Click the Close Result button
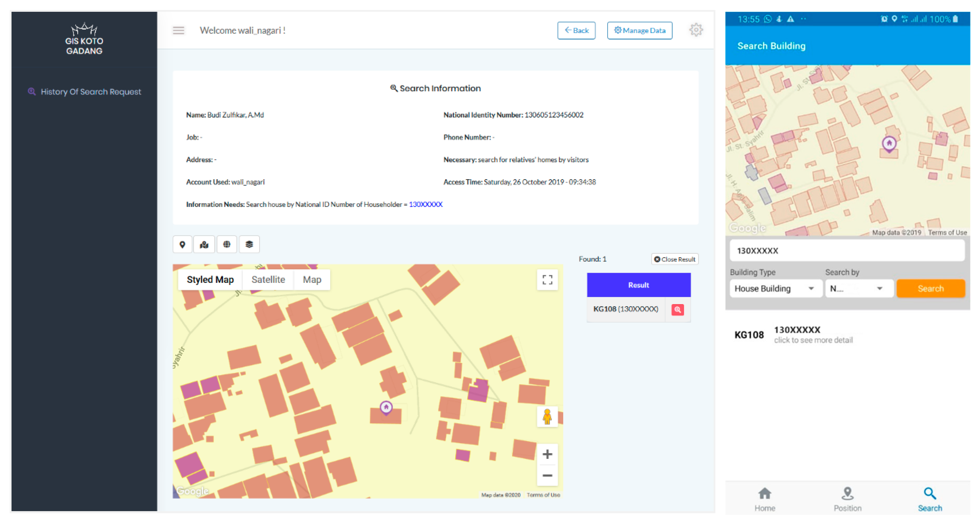The height and width of the screenshot is (519, 980). [675, 259]
